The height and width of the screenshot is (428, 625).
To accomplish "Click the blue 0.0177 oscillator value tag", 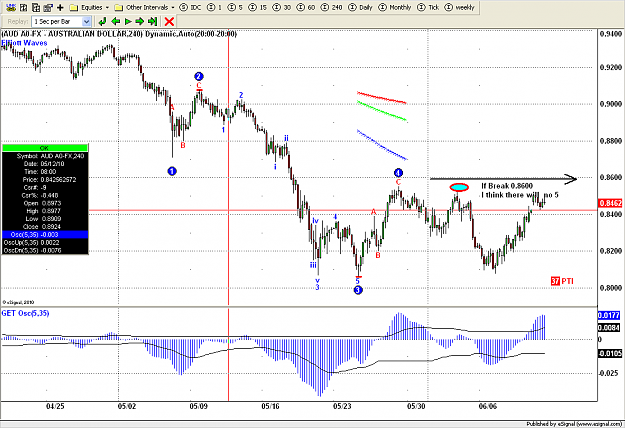I will pyautogui.click(x=609, y=315).
